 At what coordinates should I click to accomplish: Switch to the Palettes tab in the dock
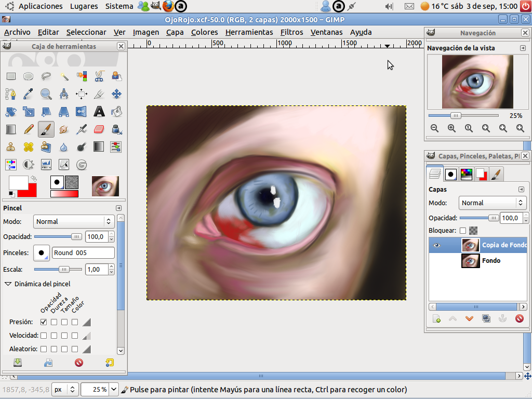pos(466,174)
